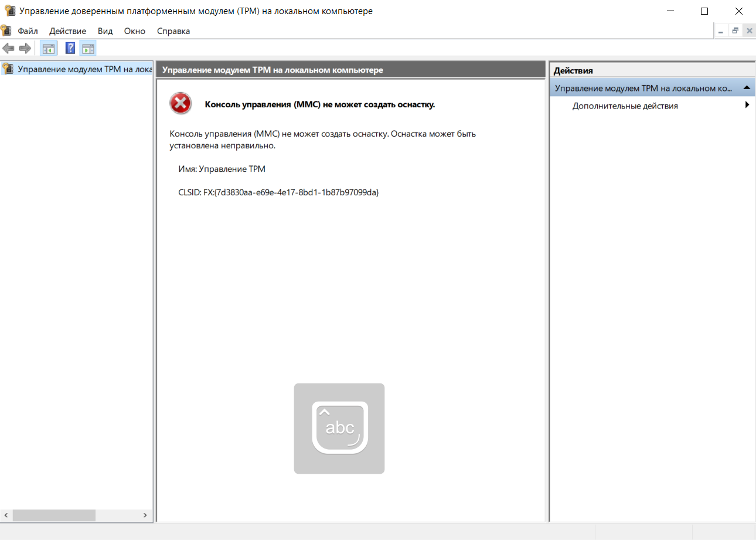
Task: Open the Файл menu
Action: pyautogui.click(x=28, y=31)
